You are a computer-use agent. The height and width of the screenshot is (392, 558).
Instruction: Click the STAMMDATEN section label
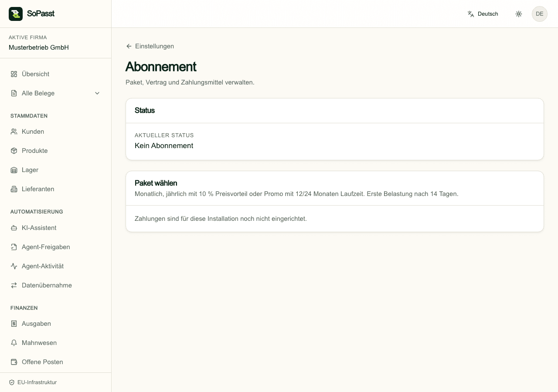click(29, 116)
